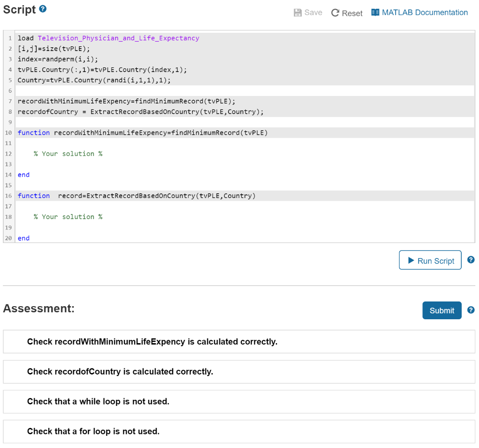Click the 'end' keyword on line 14
Viewport: 479px width, 448px height.
point(23,175)
